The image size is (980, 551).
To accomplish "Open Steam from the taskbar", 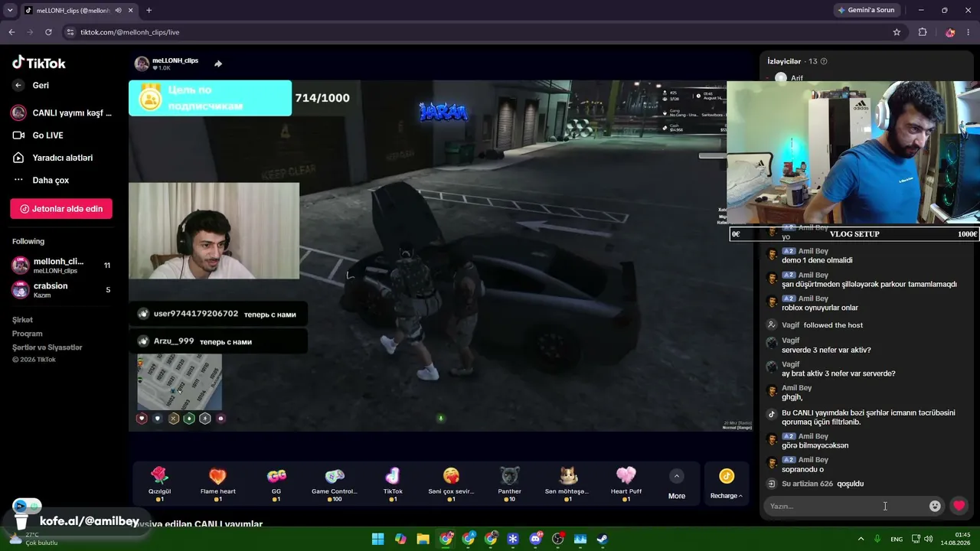I will coord(603,539).
